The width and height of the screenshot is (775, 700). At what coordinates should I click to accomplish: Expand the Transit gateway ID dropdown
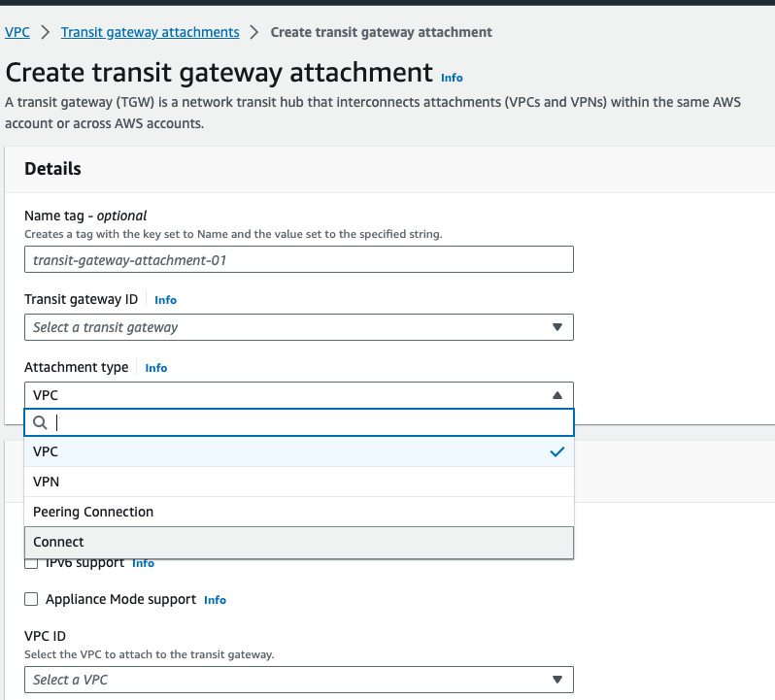pyautogui.click(x=298, y=327)
